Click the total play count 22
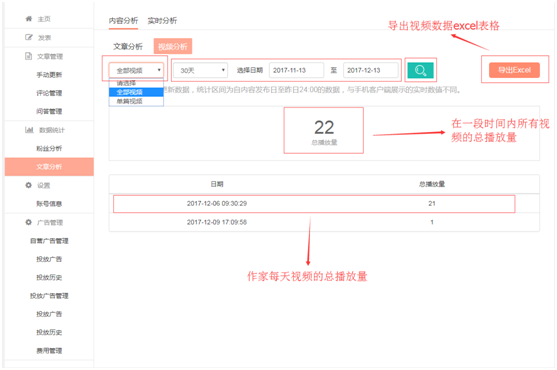 [x=324, y=127]
